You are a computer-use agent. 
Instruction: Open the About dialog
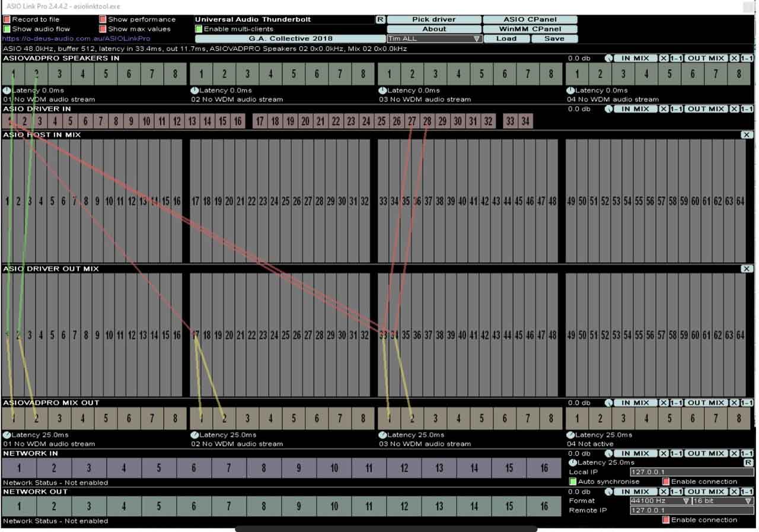pos(434,29)
